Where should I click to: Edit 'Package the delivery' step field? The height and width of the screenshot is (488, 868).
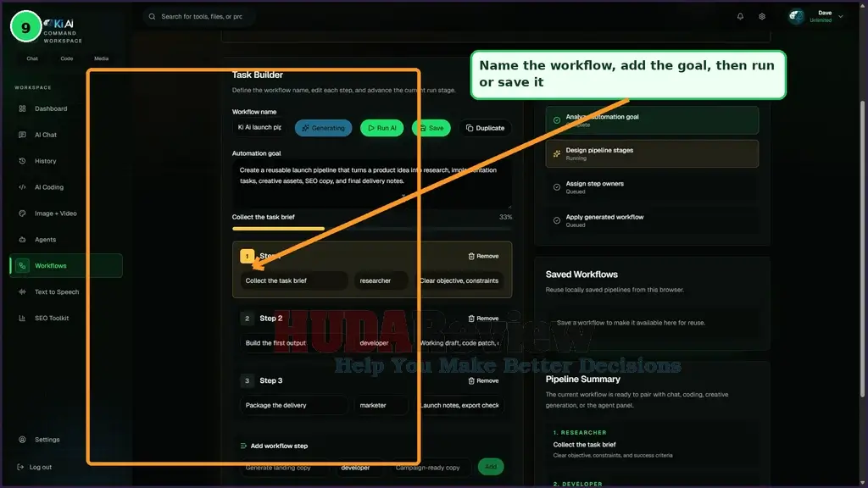pyautogui.click(x=294, y=405)
